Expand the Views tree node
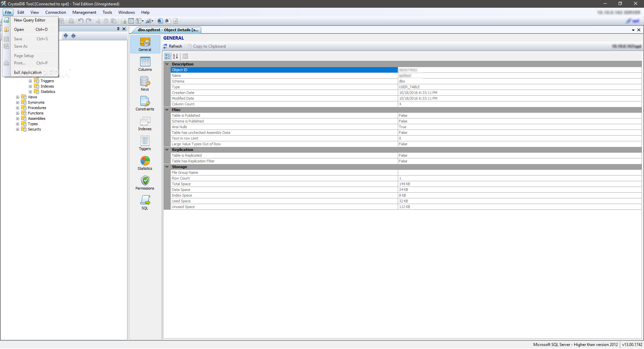 point(17,97)
